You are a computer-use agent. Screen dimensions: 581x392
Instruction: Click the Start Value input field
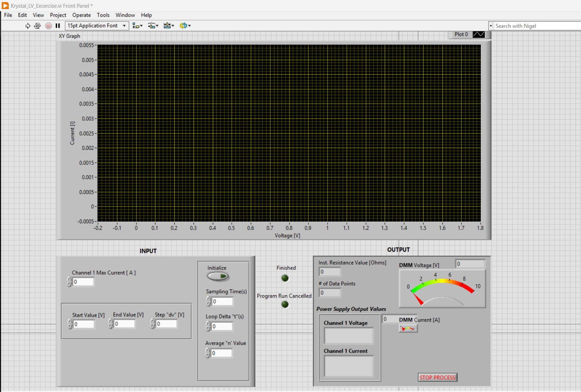tap(84, 324)
